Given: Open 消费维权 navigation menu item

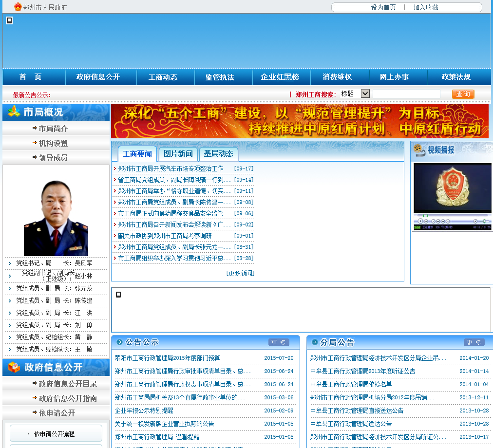Looking at the screenshot, I should click(337, 77).
